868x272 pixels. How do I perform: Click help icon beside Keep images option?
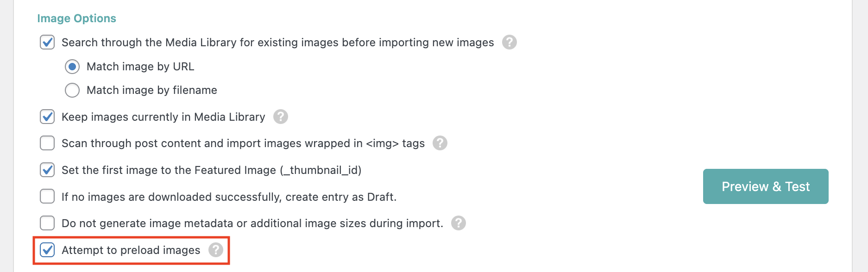(280, 117)
